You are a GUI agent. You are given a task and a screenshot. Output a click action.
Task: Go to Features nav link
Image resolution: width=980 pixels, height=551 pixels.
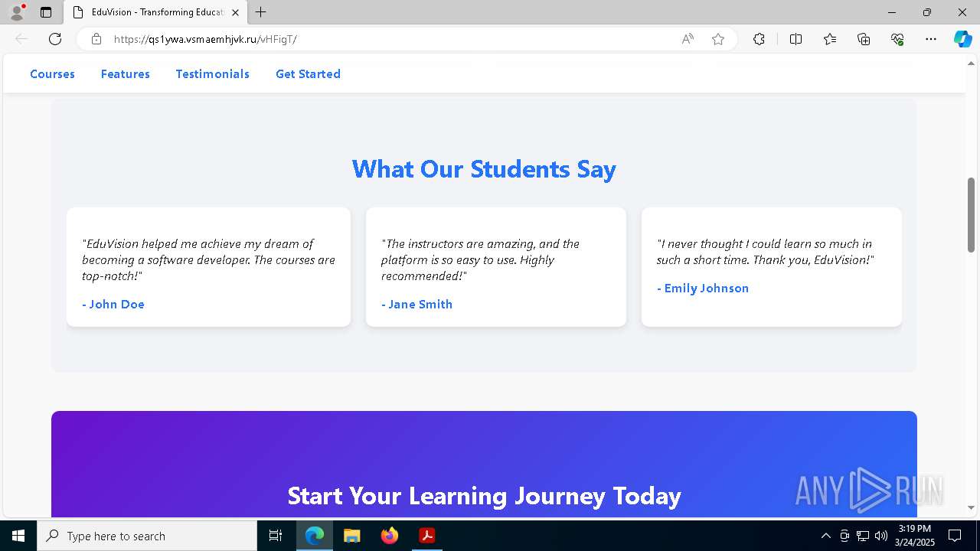click(x=126, y=74)
